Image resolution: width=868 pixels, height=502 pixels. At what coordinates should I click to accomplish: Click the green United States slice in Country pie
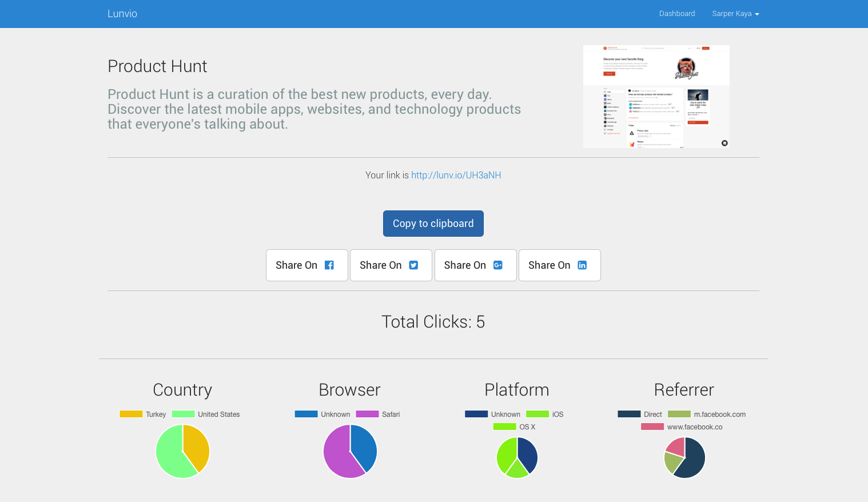coord(169,455)
